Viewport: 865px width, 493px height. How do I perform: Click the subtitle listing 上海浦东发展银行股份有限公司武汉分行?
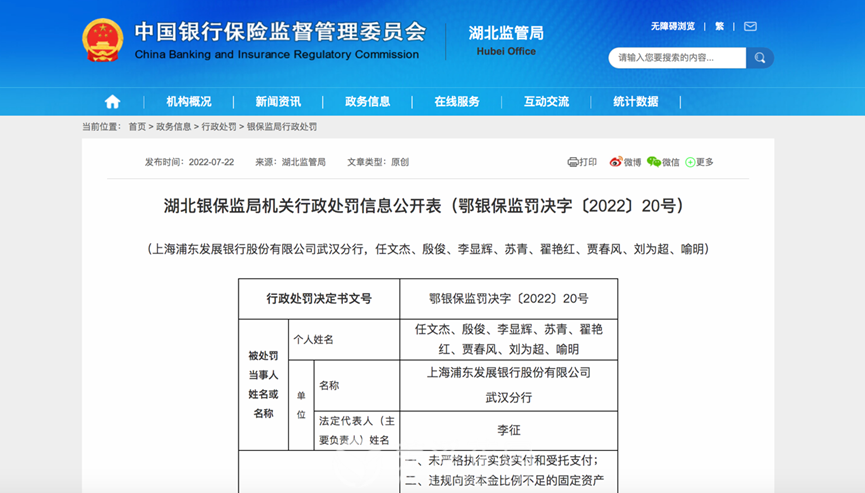(x=428, y=249)
